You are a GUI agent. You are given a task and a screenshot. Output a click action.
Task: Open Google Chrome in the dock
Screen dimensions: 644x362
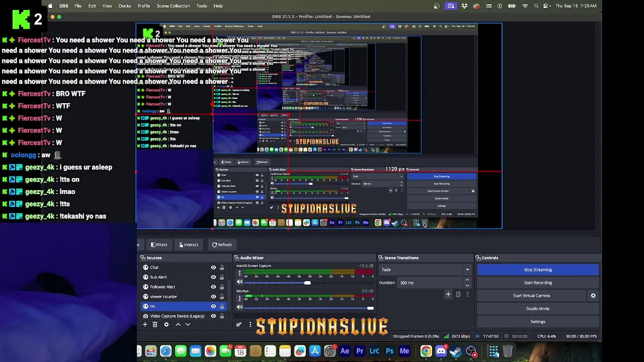pyautogui.click(x=426, y=351)
